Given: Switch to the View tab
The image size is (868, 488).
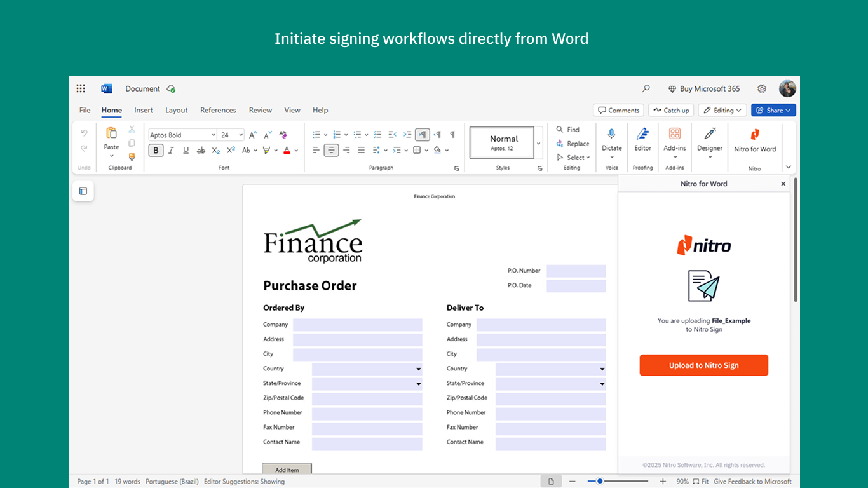Looking at the screenshot, I should point(292,110).
